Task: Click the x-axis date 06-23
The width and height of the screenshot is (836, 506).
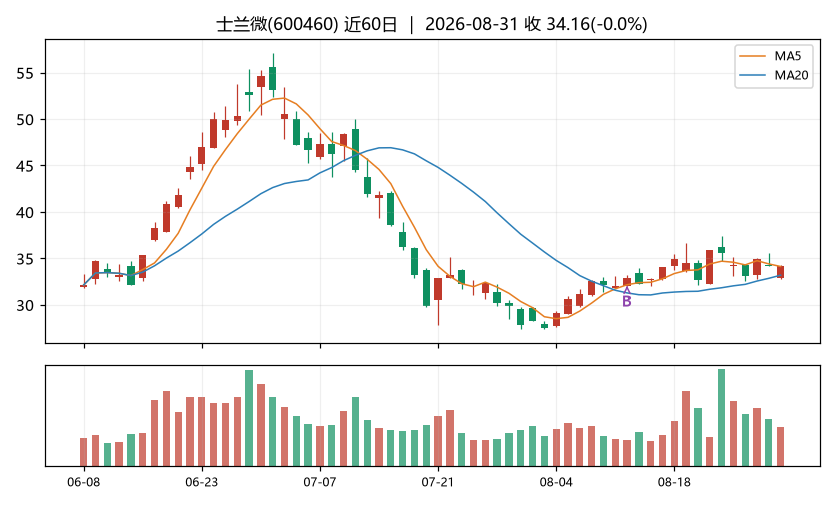Action: pyautogui.click(x=202, y=483)
